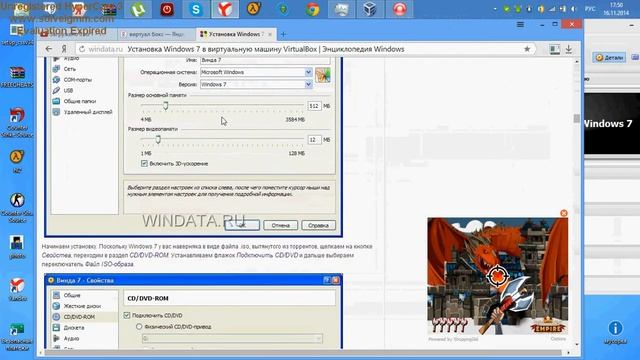Select Дискета in properties list
640x360 pixels.
point(74,327)
